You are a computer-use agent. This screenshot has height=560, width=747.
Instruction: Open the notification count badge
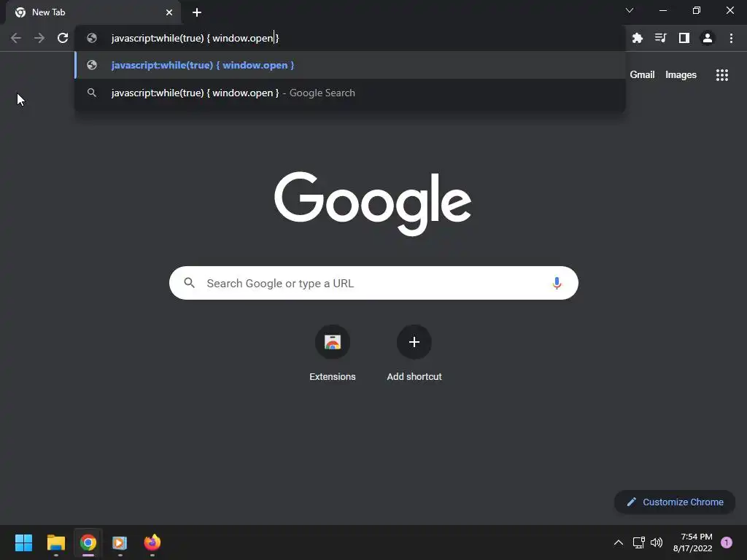[727, 542]
